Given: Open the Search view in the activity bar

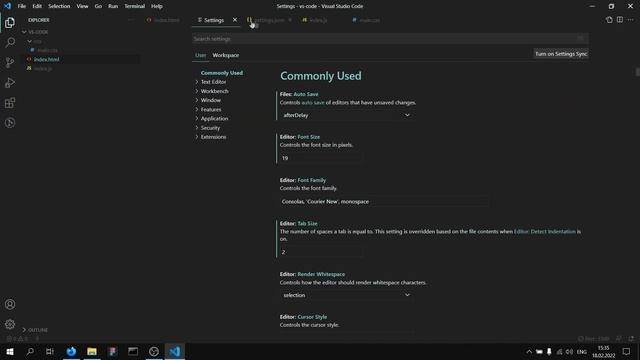Looking at the screenshot, I should [x=10, y=42].
